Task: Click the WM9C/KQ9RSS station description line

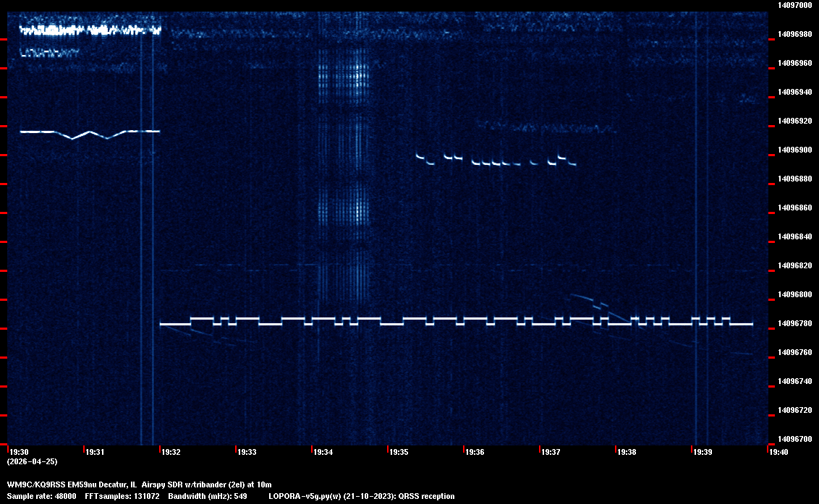Action: click(139, 484)
